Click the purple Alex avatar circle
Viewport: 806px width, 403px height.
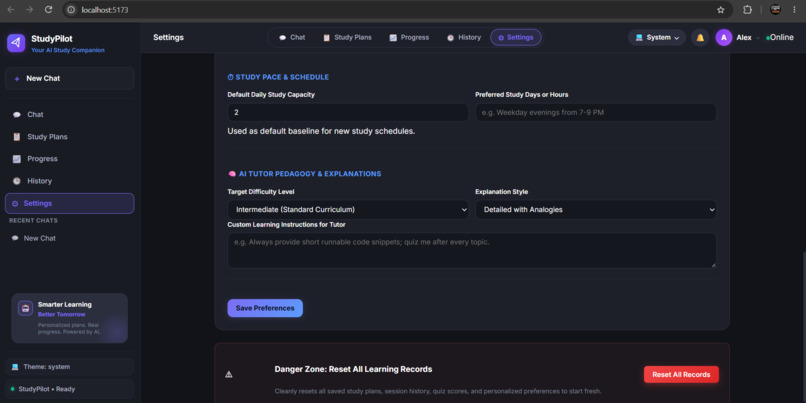pyautogui.click(x=724, y=38)
